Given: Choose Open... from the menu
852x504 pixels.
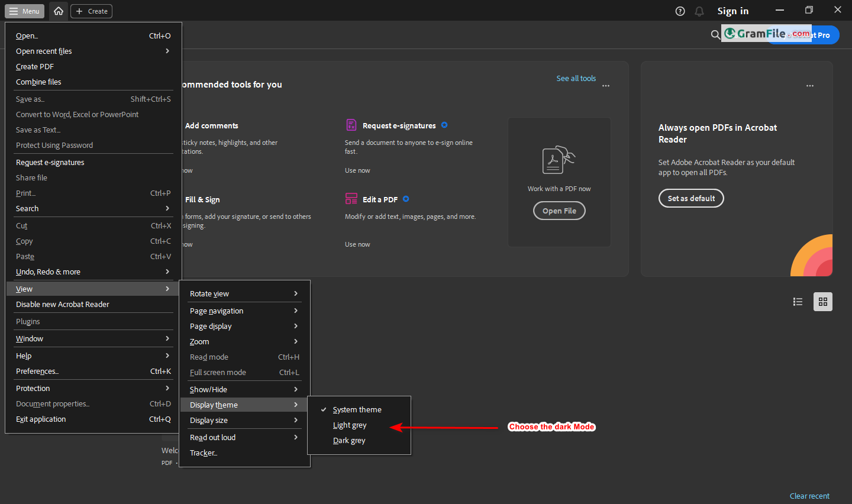Looking at the screenshot, I should click(93, 35).
